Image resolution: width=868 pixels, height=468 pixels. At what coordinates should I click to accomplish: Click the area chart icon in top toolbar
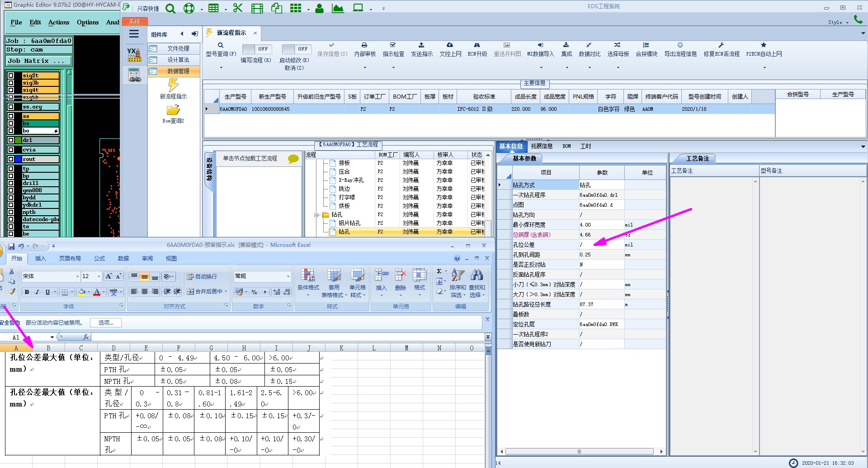338,8
